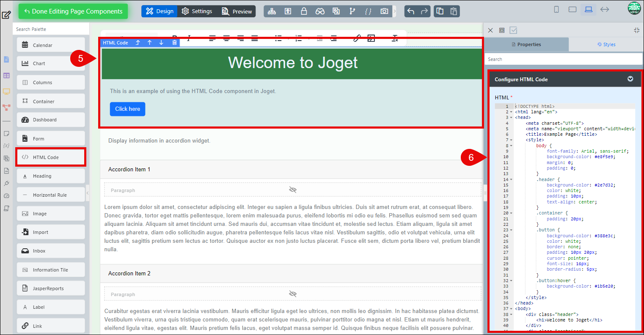Click the lock permission icon in the top toolbar
This screenshot has width=644, height=335.
pos(304,11)
